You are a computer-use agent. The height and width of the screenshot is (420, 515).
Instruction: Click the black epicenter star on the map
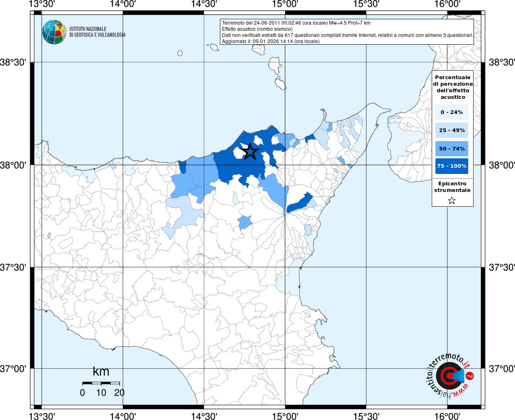coord(250,151)
